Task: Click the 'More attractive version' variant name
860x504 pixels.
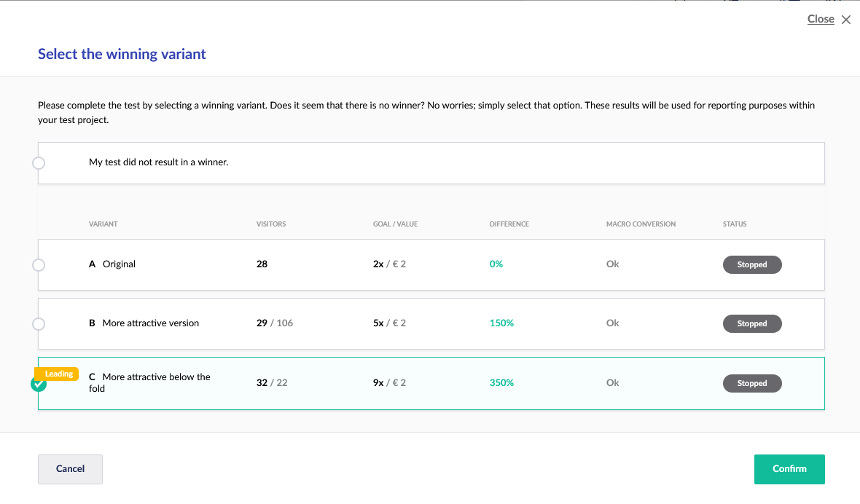Action: (x=150, y=323)
